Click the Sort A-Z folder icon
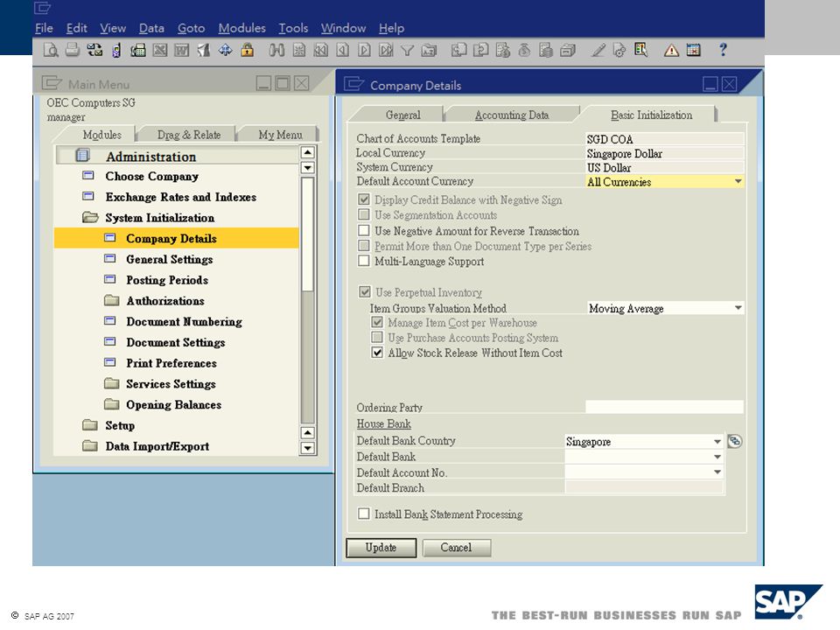 (x=429, y=51)
